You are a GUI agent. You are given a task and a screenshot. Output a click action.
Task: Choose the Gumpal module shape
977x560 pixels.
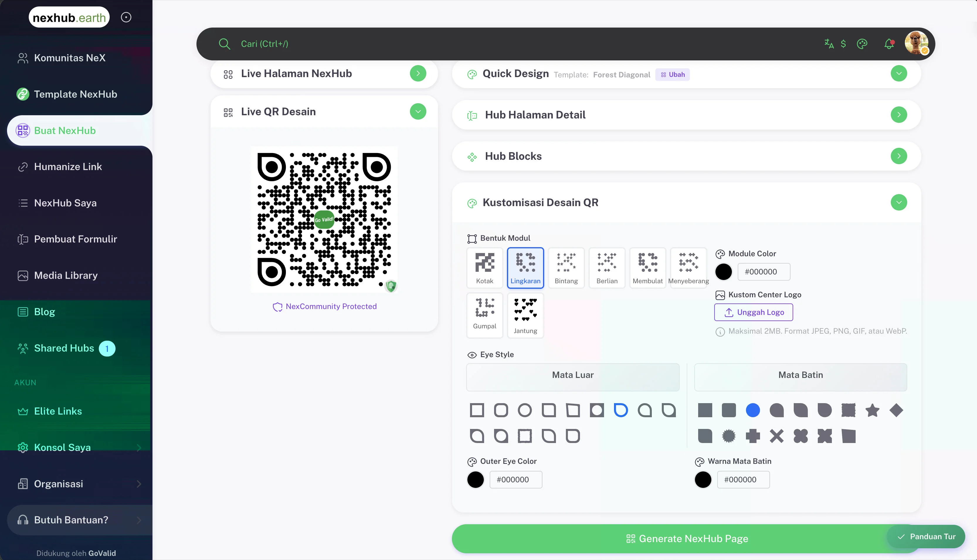[485, 315]
